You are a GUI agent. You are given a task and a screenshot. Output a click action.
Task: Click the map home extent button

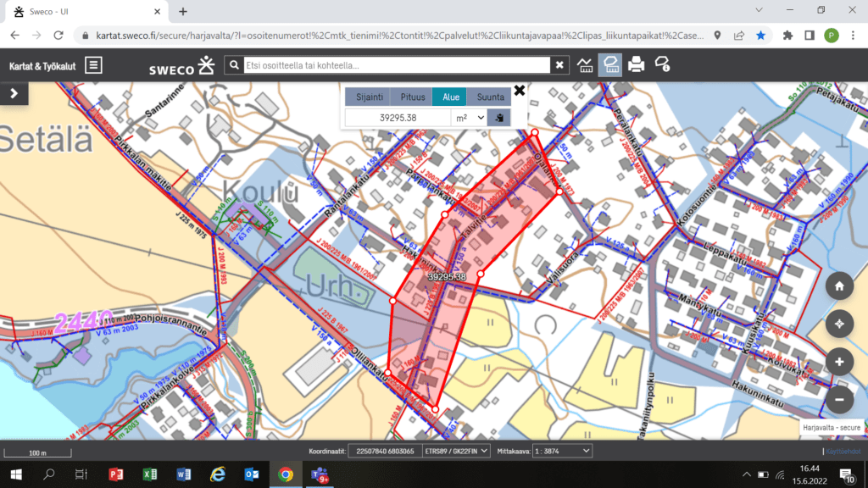tap(839, 286)
